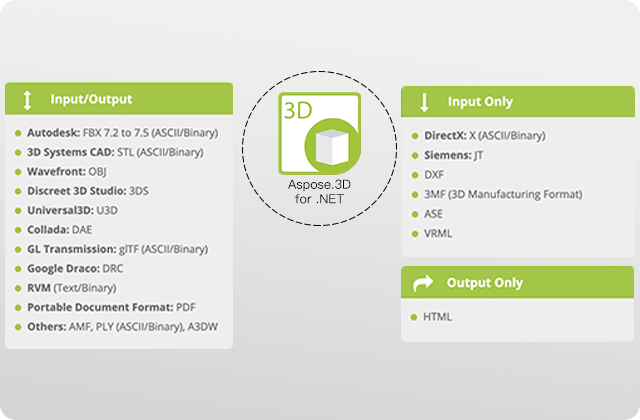The width and height of the screenshot is (640, 420).
Task: Click the up-down arrow Input/Output icon
Action: pyautogui.click(x=27, y=99)
